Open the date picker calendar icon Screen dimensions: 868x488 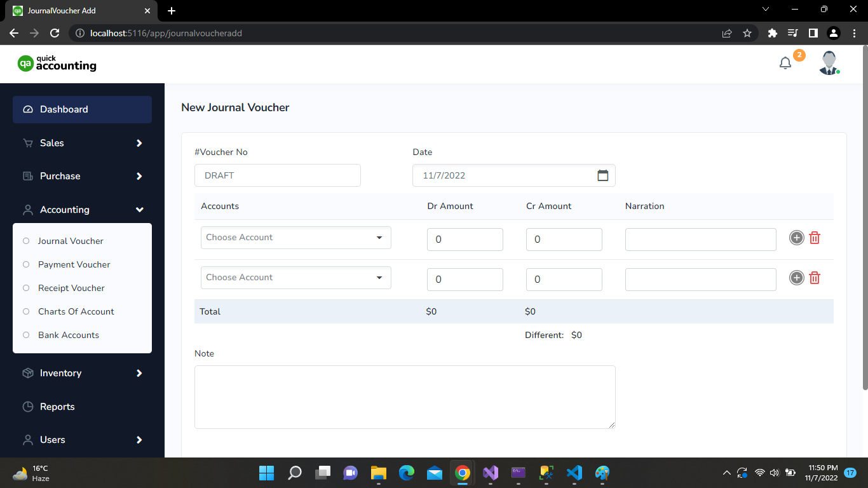(602, 175)
